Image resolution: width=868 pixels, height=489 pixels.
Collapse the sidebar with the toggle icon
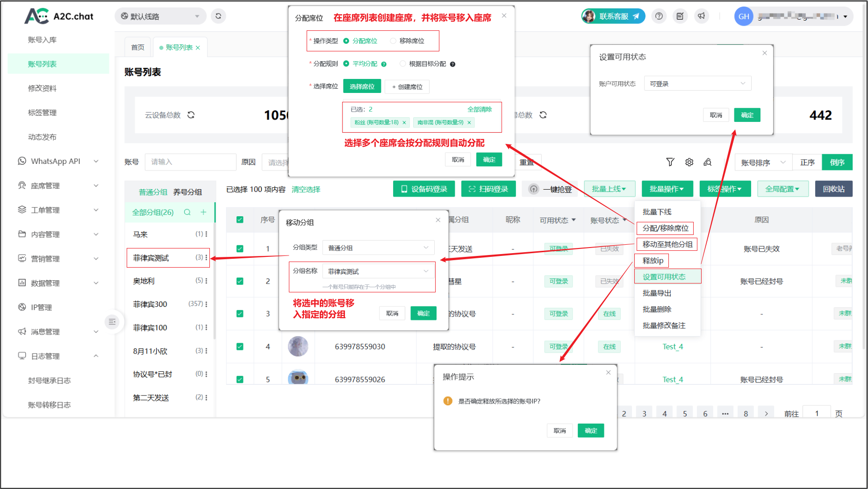[x=112, y=322]
